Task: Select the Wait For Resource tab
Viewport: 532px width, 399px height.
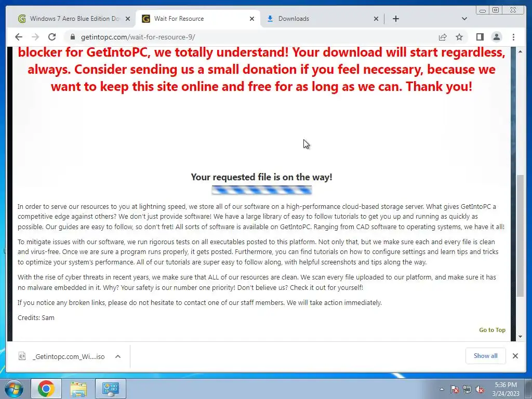Action: 198,19
